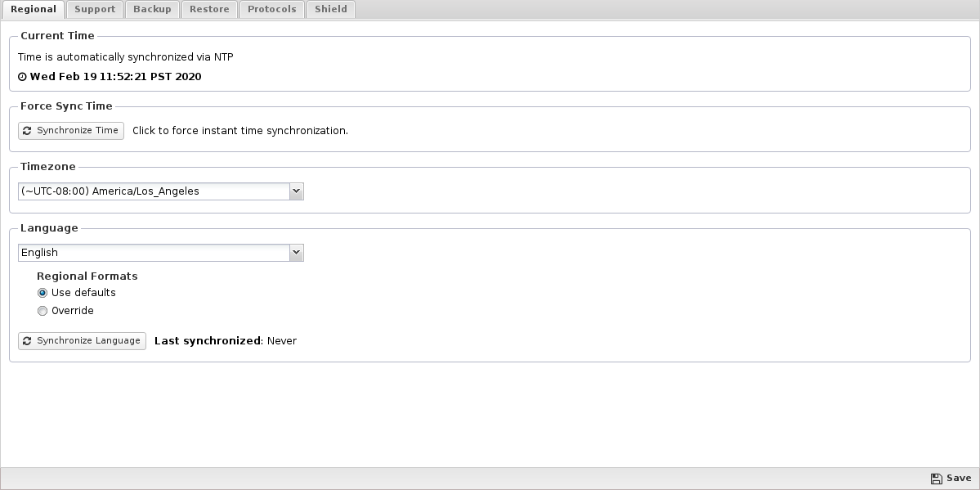Open the Timezone dropdown arrow
This screenshot has height=490, width=980.
click(x=296, y=191)
